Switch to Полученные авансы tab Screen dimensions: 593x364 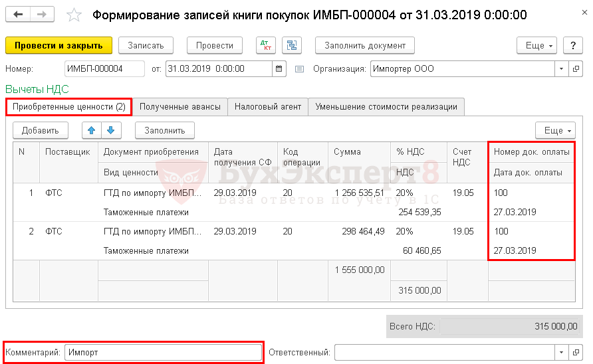click(x=179, y=106)
